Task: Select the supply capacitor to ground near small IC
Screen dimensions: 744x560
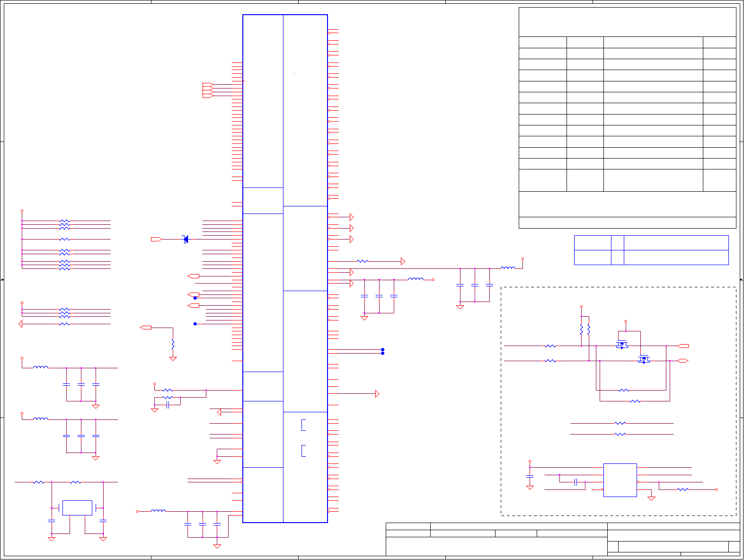Action: tap(530, 476)
